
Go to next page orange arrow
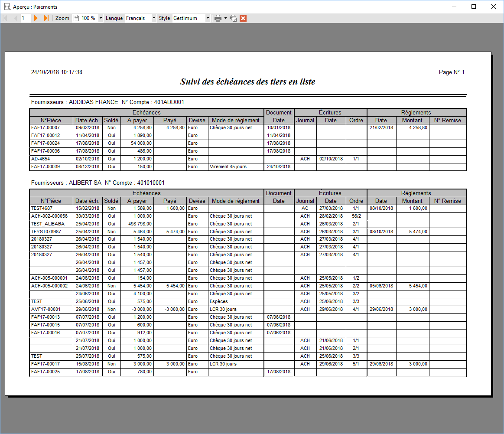pyautogui.click(x=36, y=18)
